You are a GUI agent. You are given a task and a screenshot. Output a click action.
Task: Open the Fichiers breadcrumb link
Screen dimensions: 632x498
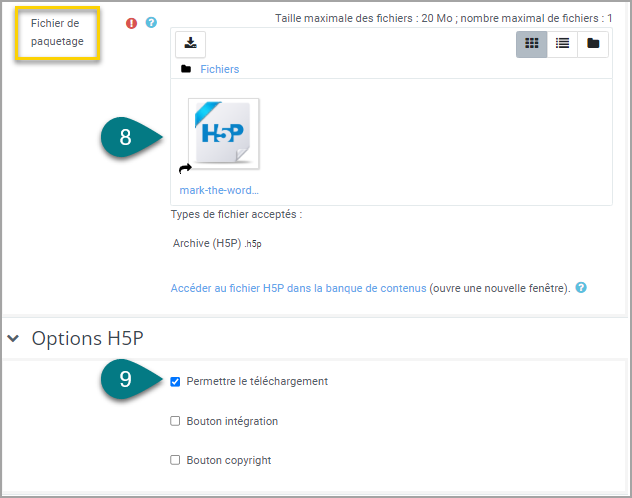click(x=220, y=69)
